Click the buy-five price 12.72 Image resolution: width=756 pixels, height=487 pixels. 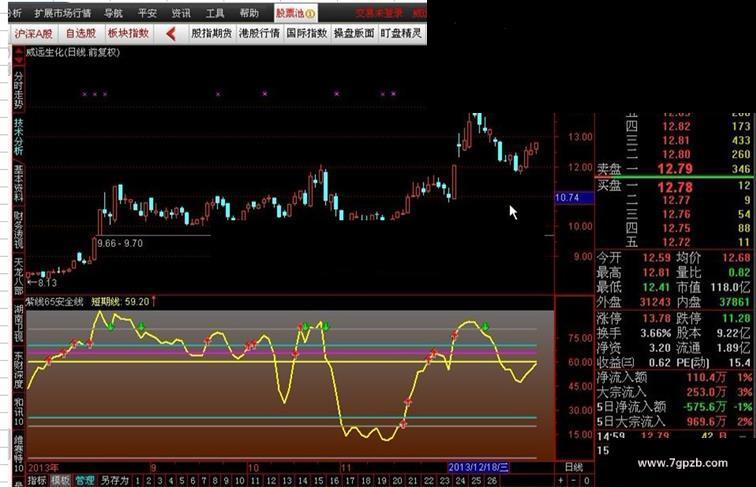click(x=676, y=242)
